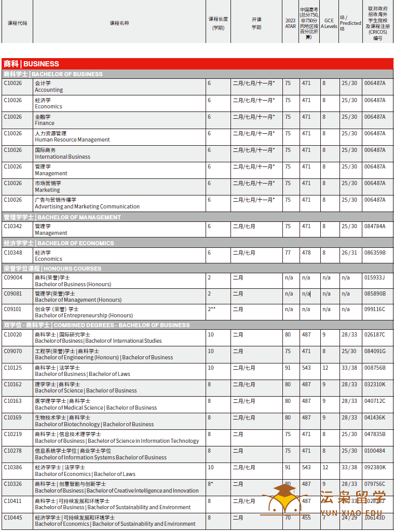This screenshot has width=394, height=532.
Task: Select the BACHELOR OF ECONOMICS subsection heading
Action: pos(197,243)
